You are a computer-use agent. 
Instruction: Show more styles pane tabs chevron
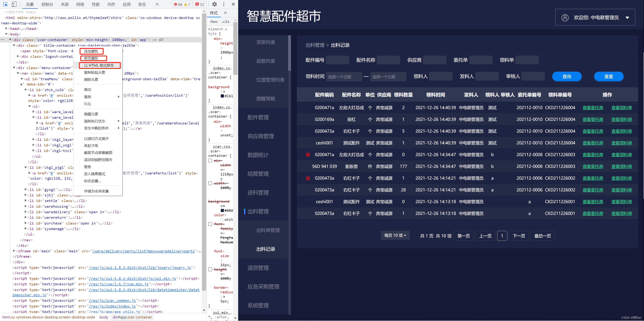(x=225, y=13)
